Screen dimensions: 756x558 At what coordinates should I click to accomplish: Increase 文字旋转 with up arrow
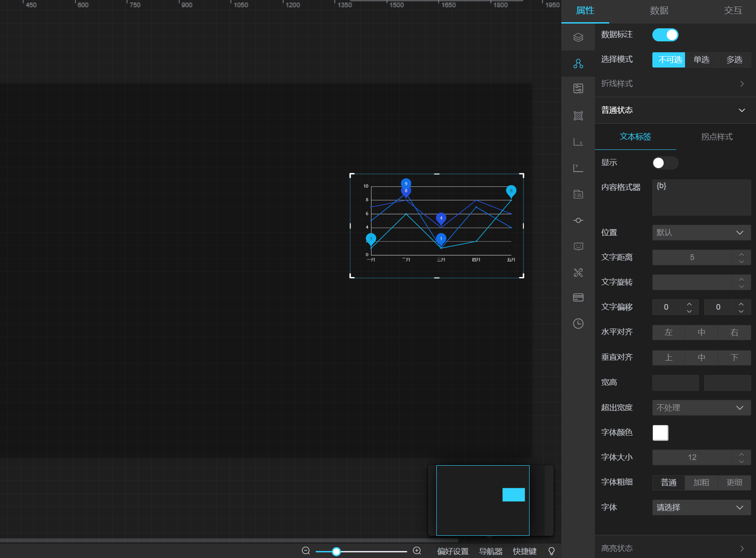(x=742, y=279)
